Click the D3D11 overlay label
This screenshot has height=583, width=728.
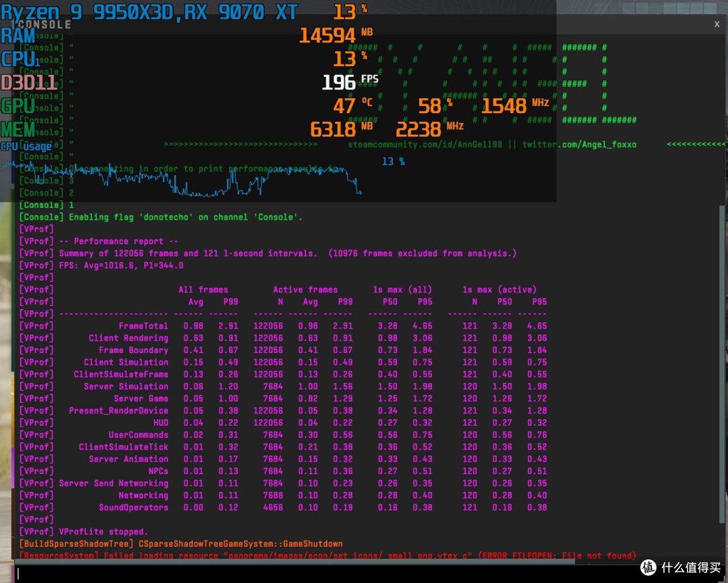point(29,83)
